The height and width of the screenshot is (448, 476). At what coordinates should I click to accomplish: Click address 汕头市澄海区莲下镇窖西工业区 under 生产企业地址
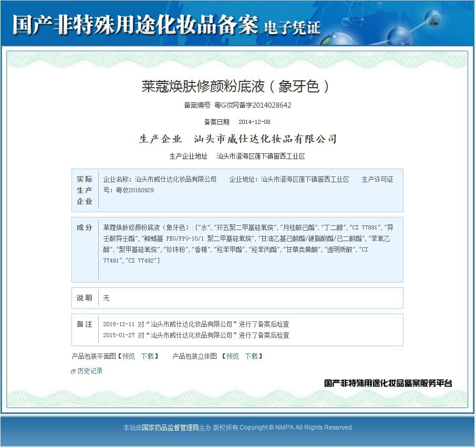pyautogui.click(x=261, y=157)
